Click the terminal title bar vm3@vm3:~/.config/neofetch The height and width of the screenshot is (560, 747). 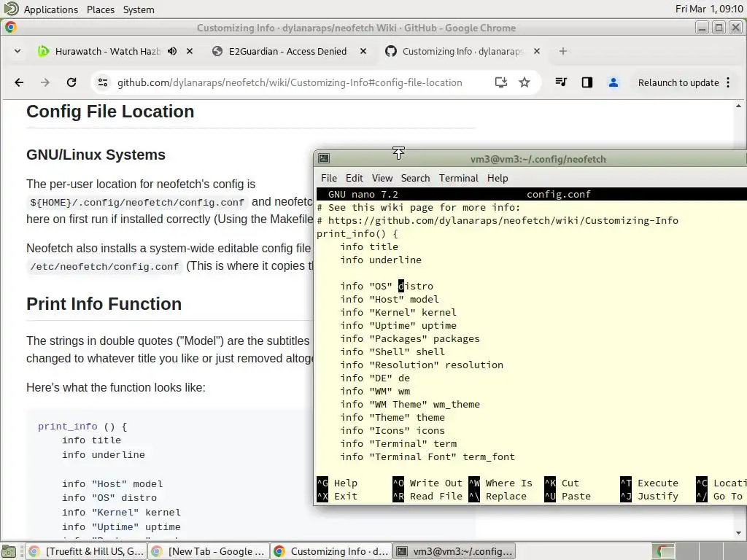(538, 159)
